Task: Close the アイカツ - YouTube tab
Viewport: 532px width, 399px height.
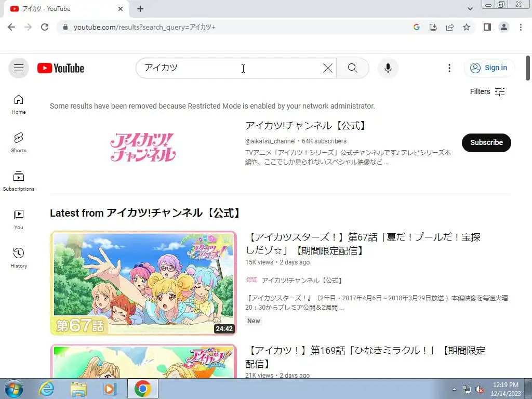Action: 121,9
